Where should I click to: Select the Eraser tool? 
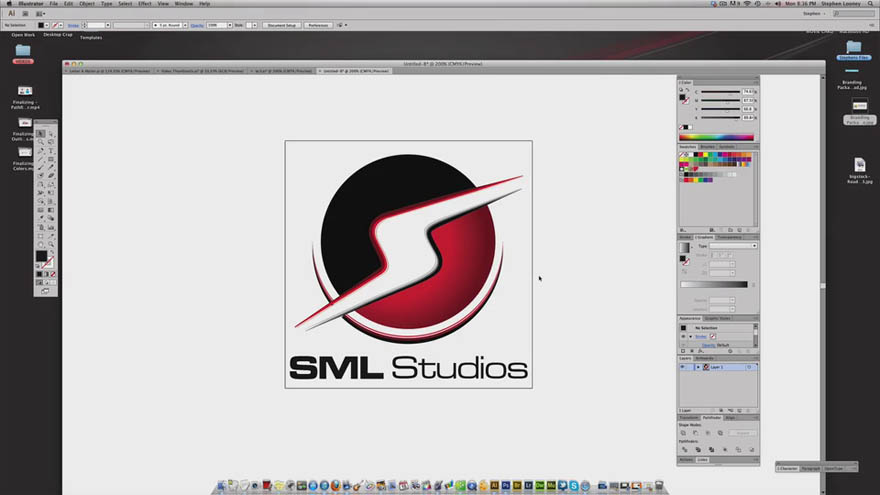[x=51, y=175]
